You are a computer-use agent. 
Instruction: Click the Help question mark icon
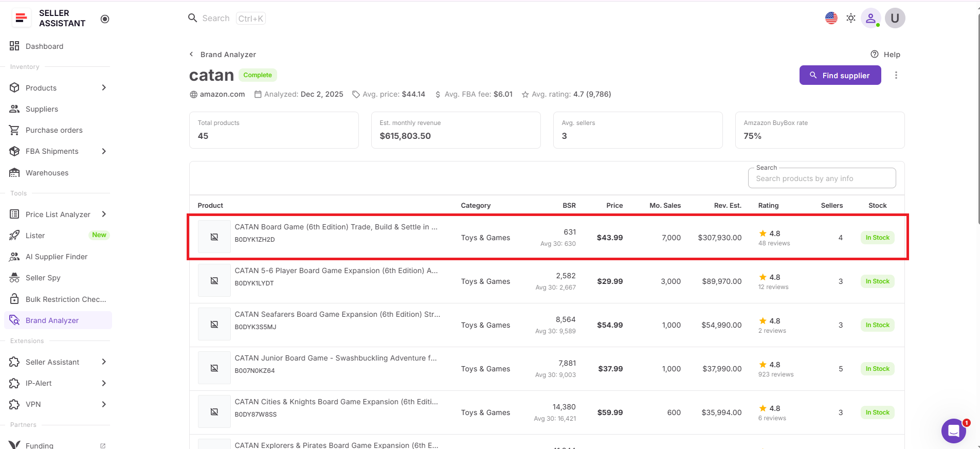click(875, 54)
